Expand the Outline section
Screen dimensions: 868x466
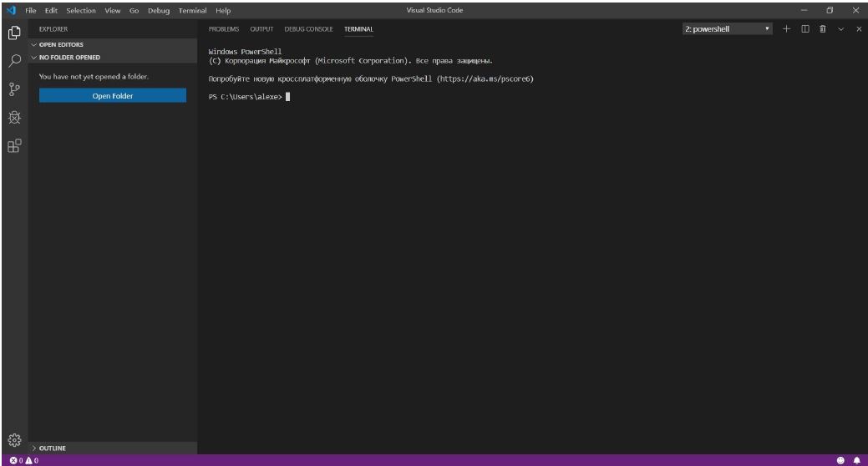coord(52,448)
